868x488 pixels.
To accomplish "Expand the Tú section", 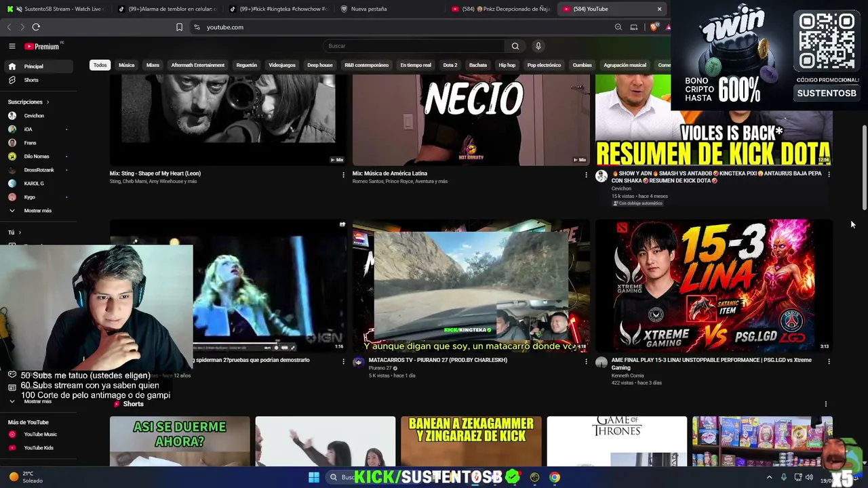I will (x=14, y=232).
